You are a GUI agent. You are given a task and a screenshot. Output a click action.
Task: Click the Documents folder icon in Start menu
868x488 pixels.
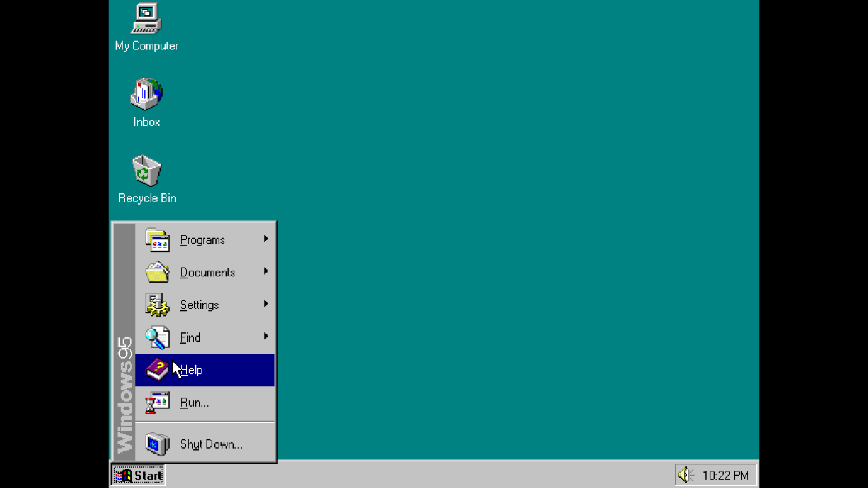click(x=157, y=273)
